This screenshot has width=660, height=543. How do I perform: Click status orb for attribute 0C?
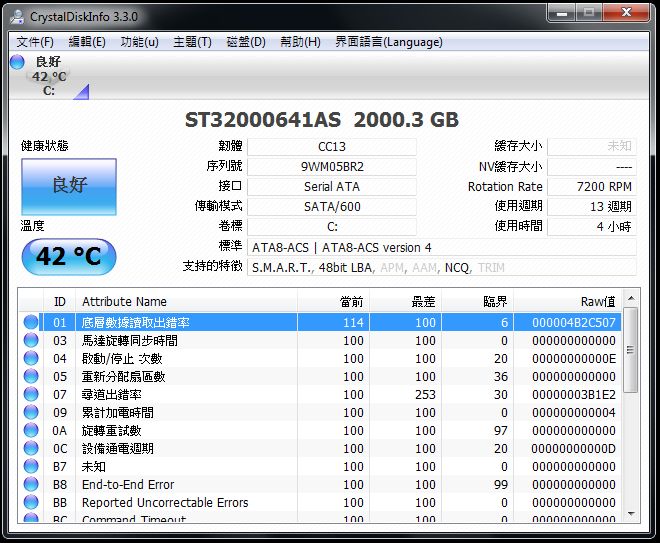(31, 448)
